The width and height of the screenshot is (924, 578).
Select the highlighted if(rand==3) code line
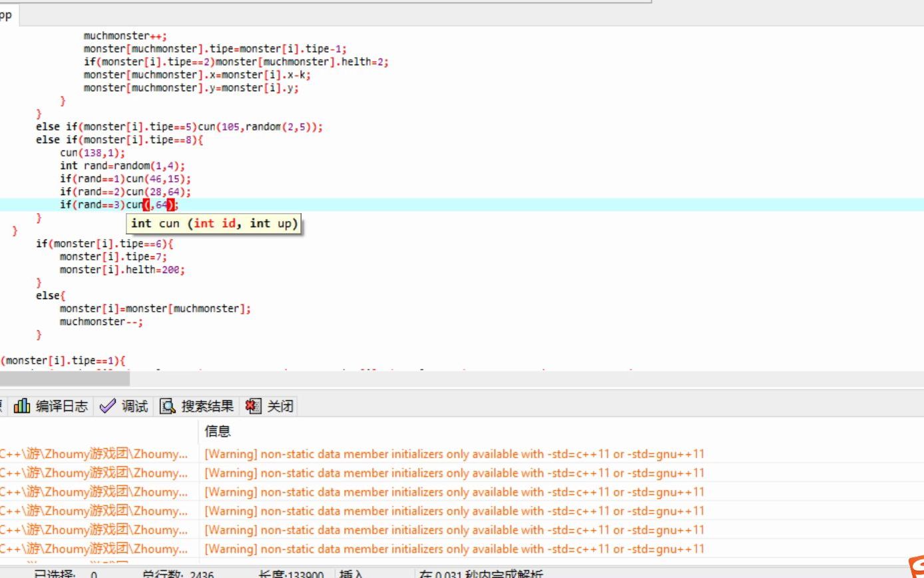[x=120, y=204]
